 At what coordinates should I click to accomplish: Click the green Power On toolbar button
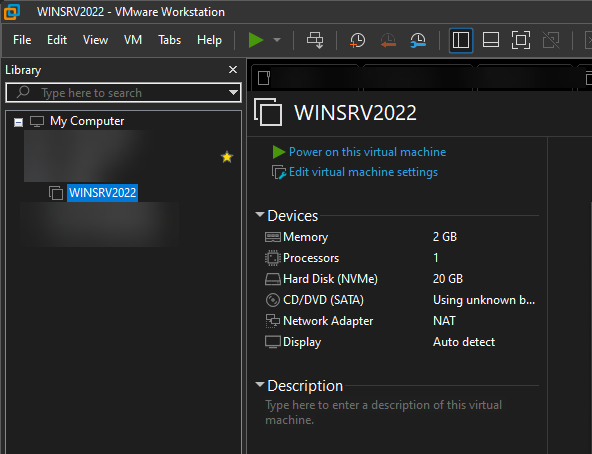pyautogui.click(x=256, y=40)
